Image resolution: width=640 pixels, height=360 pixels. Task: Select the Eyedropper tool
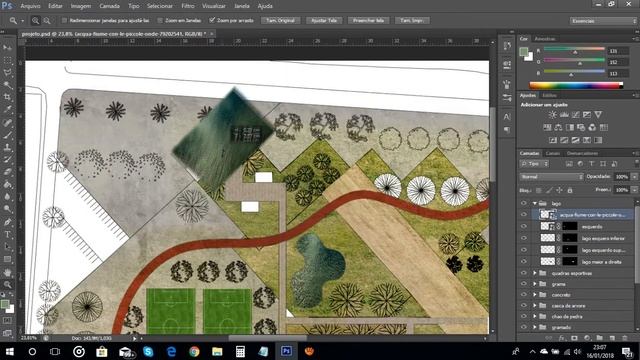(7, 109)
